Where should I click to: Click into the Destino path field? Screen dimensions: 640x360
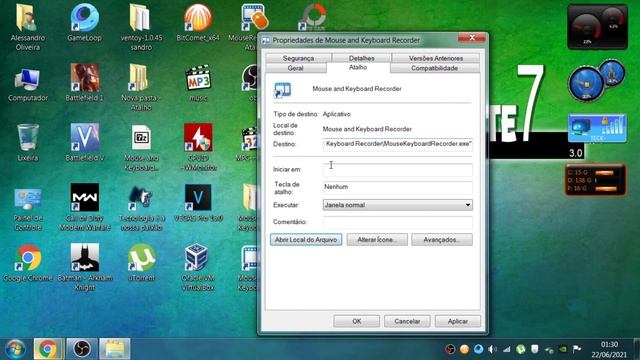click(x=398, y=144)
